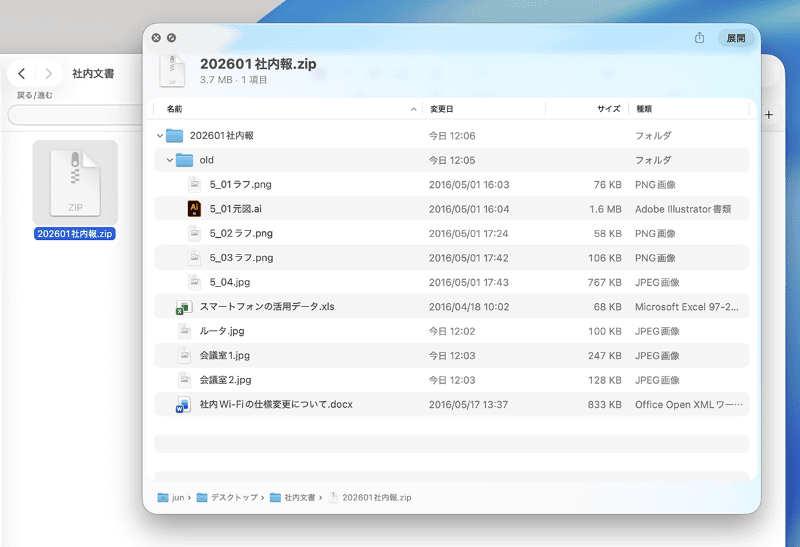Go forward in the Finder window
The image size is (800, 547).
[x=48, y=73]
